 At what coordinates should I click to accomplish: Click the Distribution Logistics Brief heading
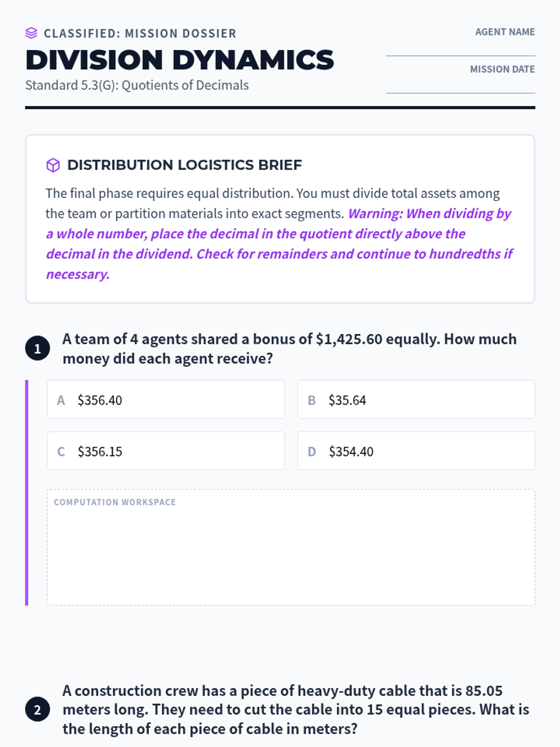point(184,165)
